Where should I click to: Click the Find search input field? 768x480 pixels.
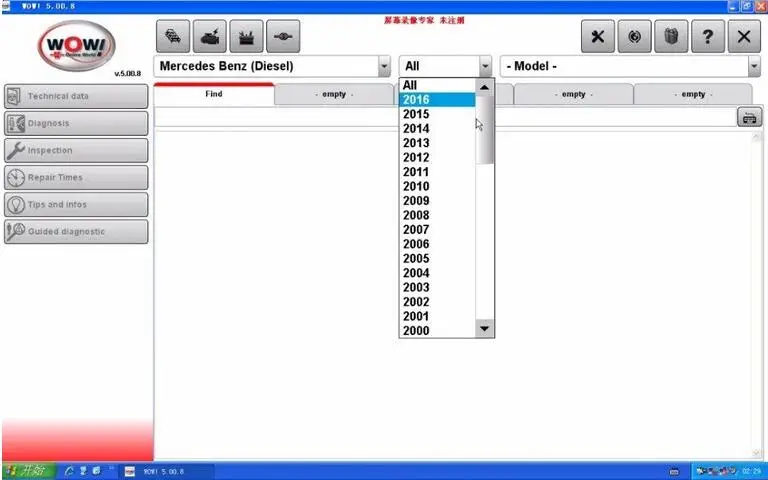click(445, 117)
